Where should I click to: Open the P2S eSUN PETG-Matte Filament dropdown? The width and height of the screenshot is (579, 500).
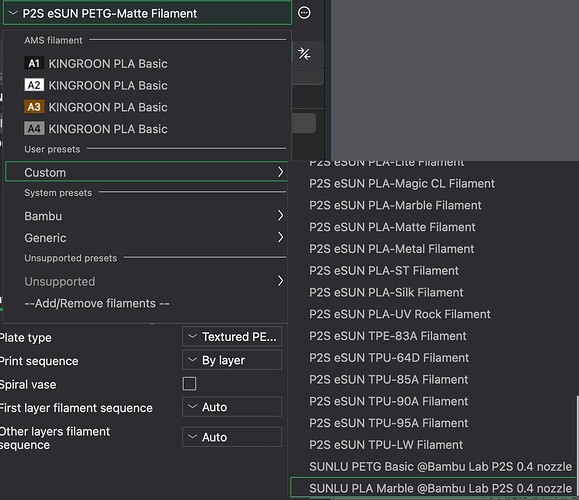click(x=147, y=13)
